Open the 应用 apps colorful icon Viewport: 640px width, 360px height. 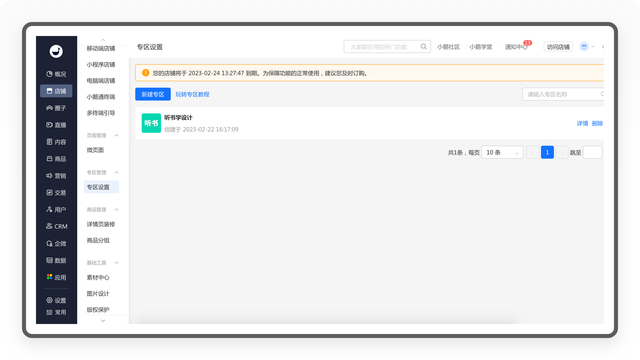tap(49, 277)
